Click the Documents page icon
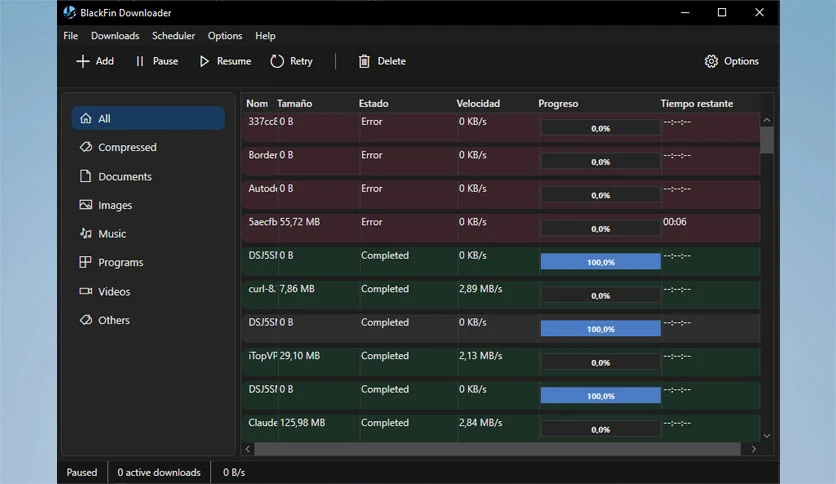Image resolution: width=836 pixels, height=484 pixels. [85, 176]
